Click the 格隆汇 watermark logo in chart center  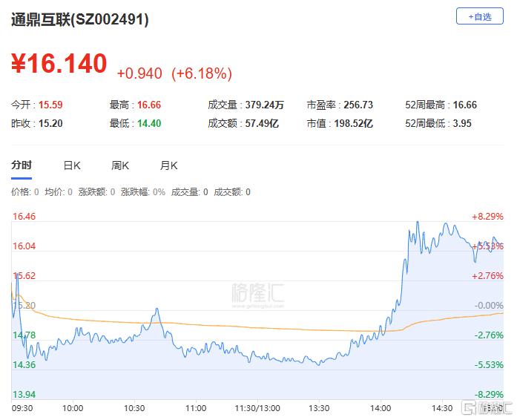click(x=257, y=292)
